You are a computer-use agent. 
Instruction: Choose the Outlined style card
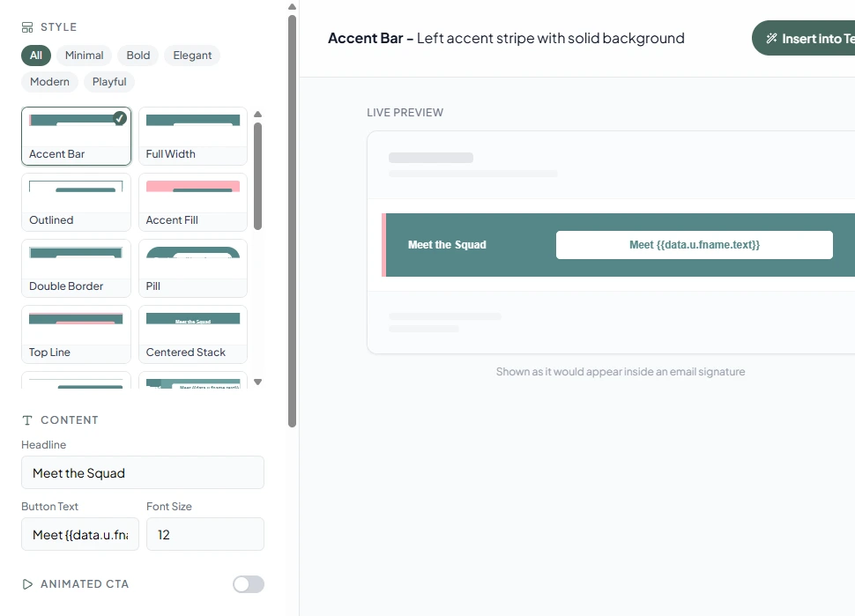click(x=77, y=202)
